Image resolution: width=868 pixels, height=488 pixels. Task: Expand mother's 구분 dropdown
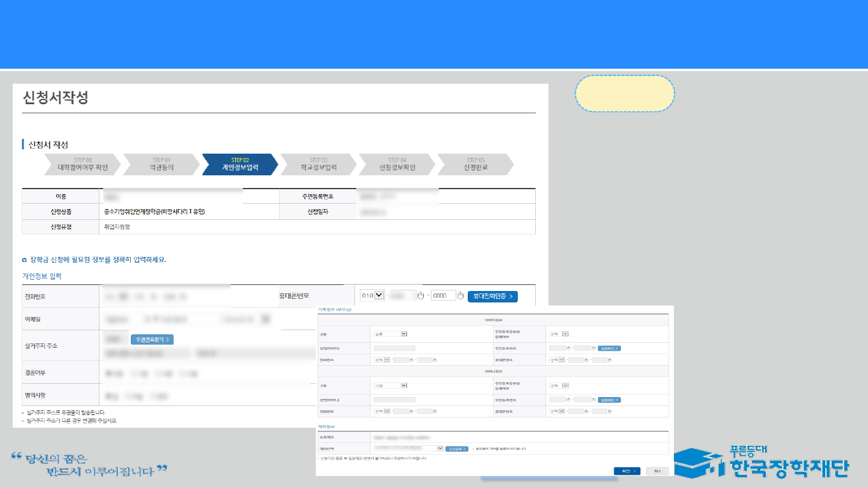click(x=391, y=386)
